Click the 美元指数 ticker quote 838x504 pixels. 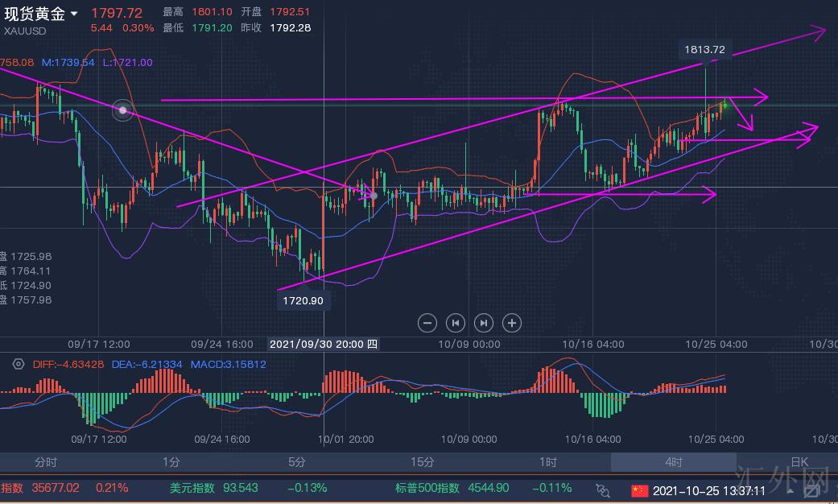click(213, 488)
